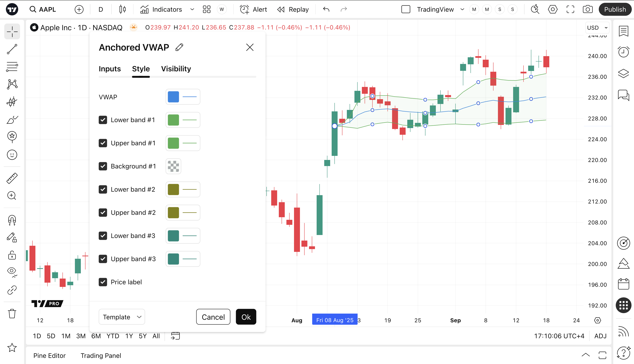The image size is (634, 364).
Task: Select the trend line drawing tool
Action: (12, 49)
